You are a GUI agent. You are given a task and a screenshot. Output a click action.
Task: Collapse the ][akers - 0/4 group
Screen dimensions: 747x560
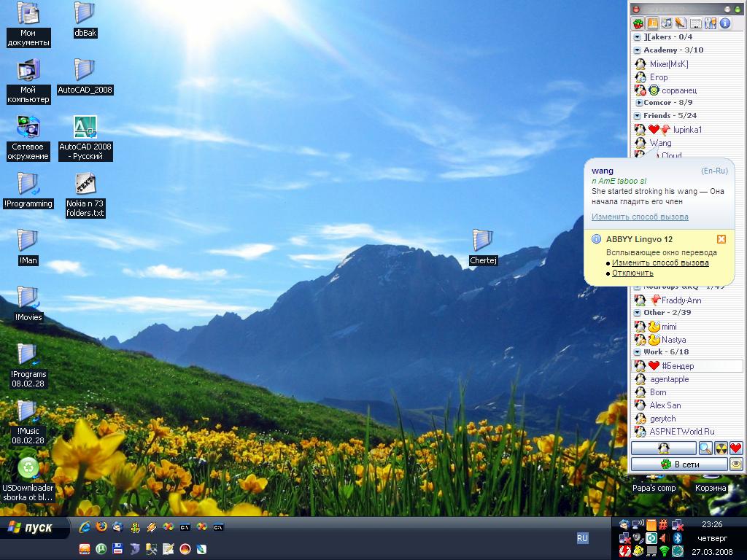(638, 37)
